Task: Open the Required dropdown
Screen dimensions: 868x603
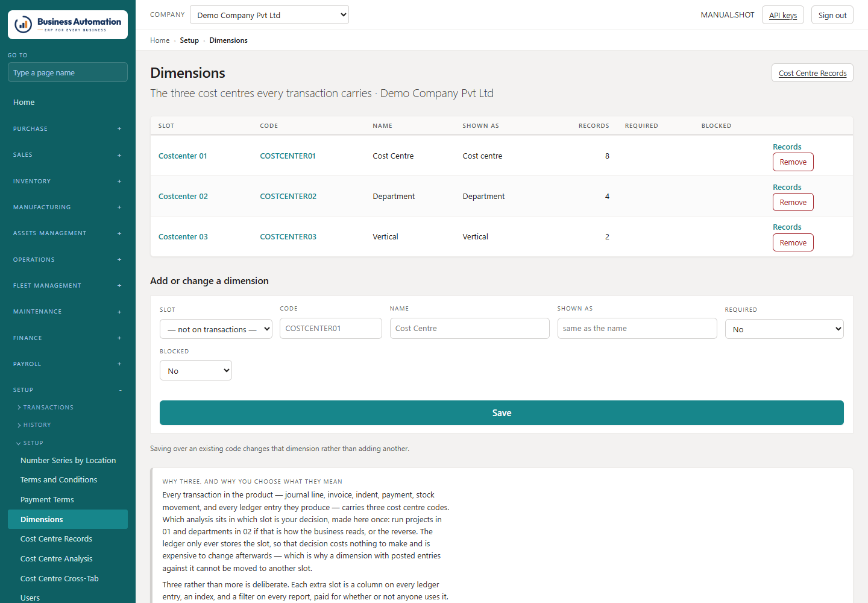Action: tap(784, 329)
